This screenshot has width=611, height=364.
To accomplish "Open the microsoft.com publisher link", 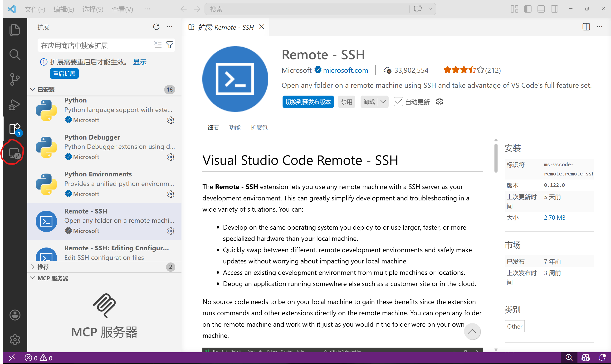I will (x=345, y=70).
